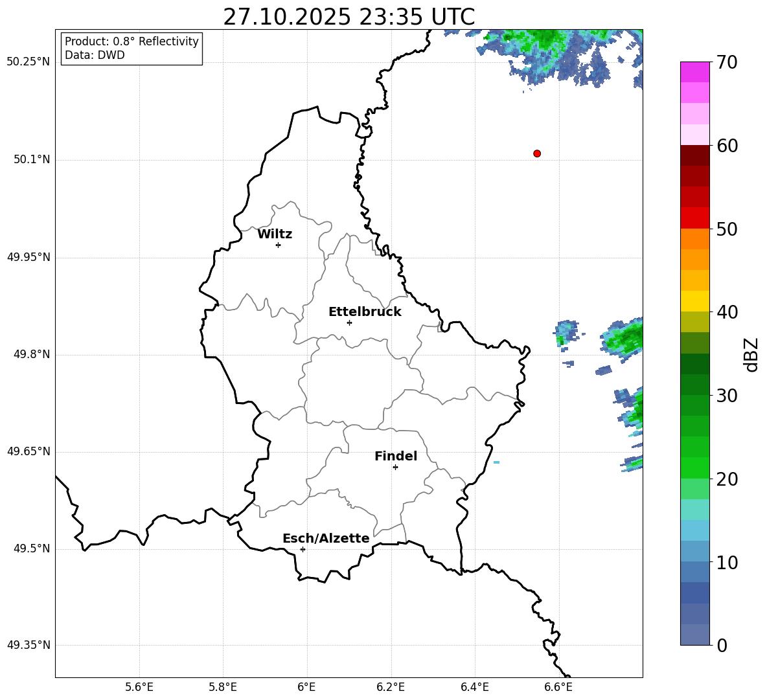Screen dimensions: 767x700
Task: Click the 5.6°E longitude label
Action: pos(139,687)
